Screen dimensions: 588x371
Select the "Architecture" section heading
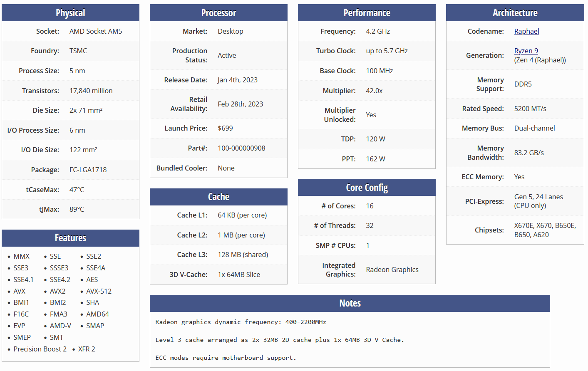515,13
